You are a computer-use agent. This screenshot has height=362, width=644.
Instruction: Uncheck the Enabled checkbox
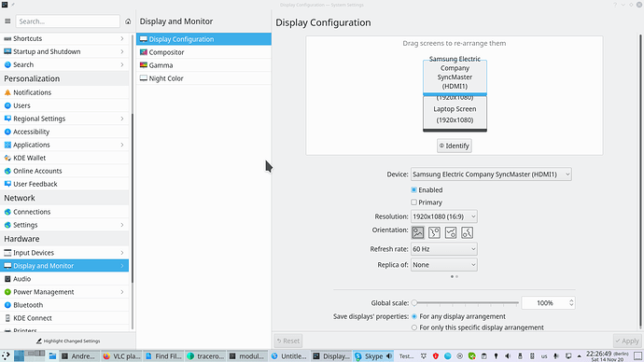coord(413,190)
